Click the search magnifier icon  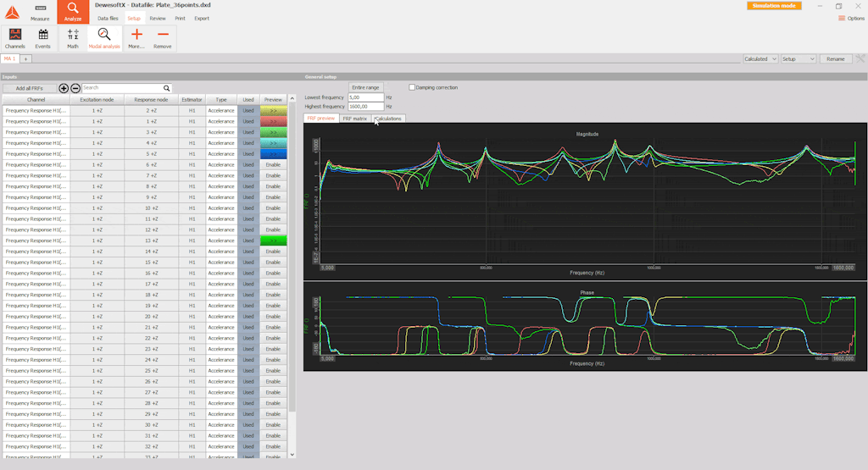click(166, 88)
